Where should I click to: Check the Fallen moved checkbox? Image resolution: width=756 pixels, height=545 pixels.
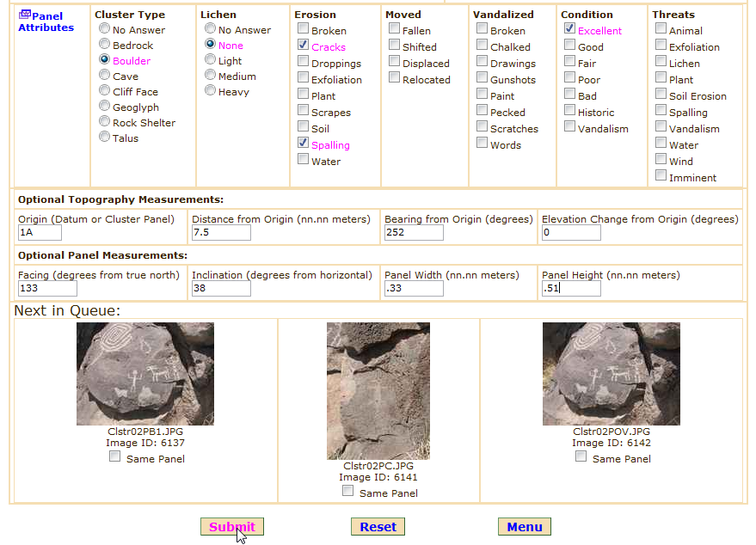point(394,28)
